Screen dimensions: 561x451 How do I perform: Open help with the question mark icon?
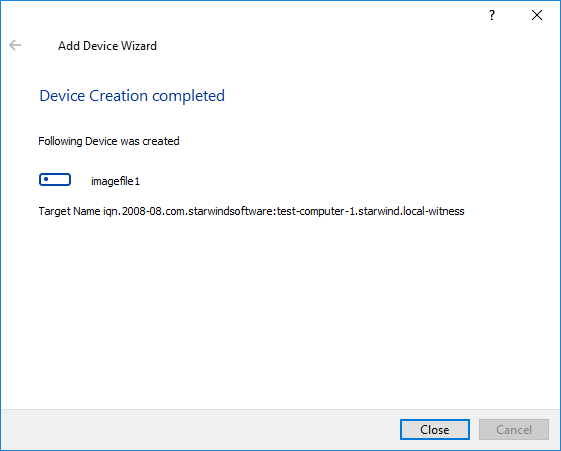tap(492, 15)
